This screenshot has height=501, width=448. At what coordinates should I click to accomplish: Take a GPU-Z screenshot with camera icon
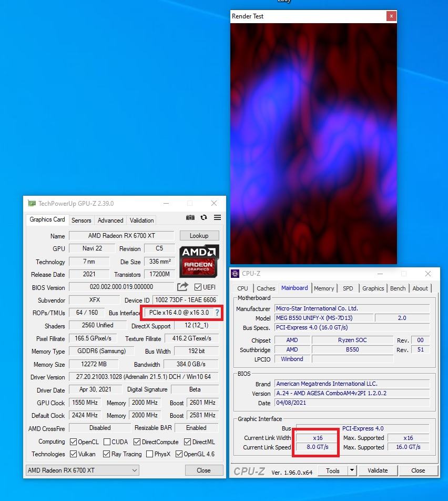[x=190, y=217]
